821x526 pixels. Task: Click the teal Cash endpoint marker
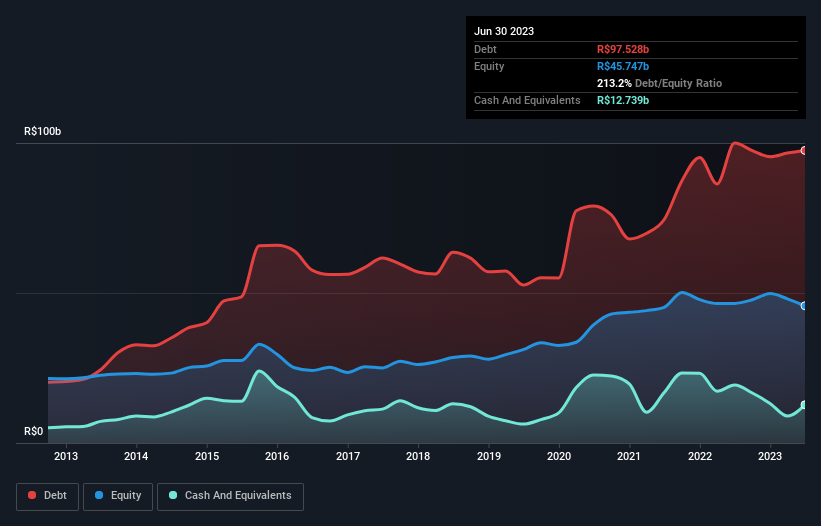tap(804, 405)
